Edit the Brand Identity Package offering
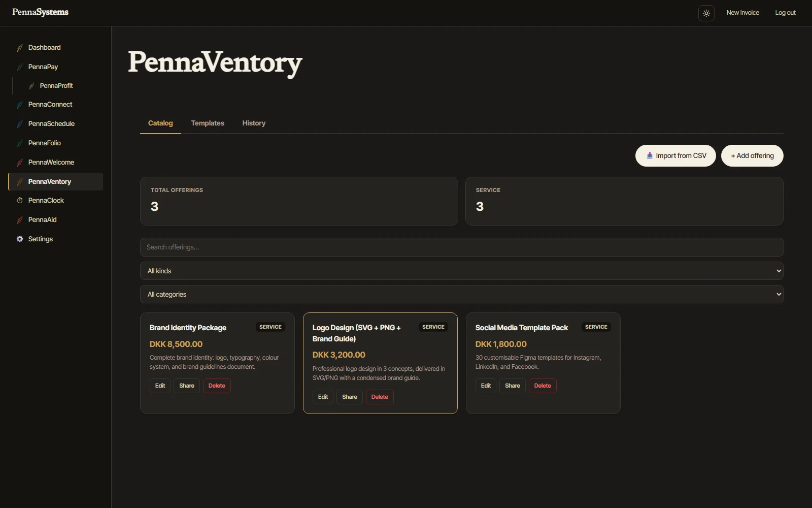812x508 pixels. pos(160,386)
